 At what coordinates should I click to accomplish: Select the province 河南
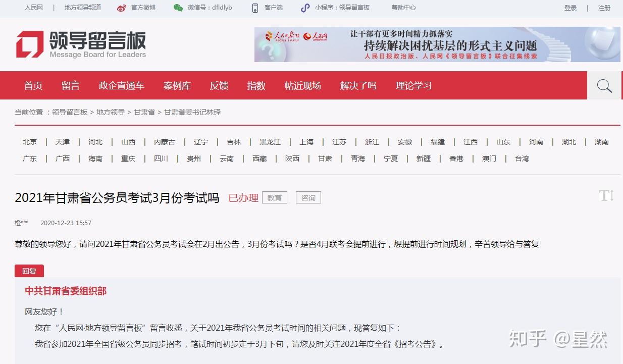[x=536, y=142]
